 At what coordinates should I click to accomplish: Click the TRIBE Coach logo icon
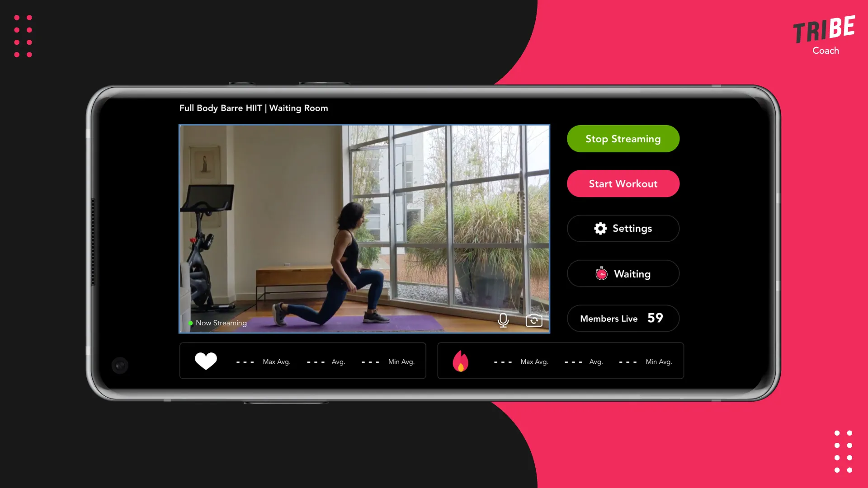point(825,33)
